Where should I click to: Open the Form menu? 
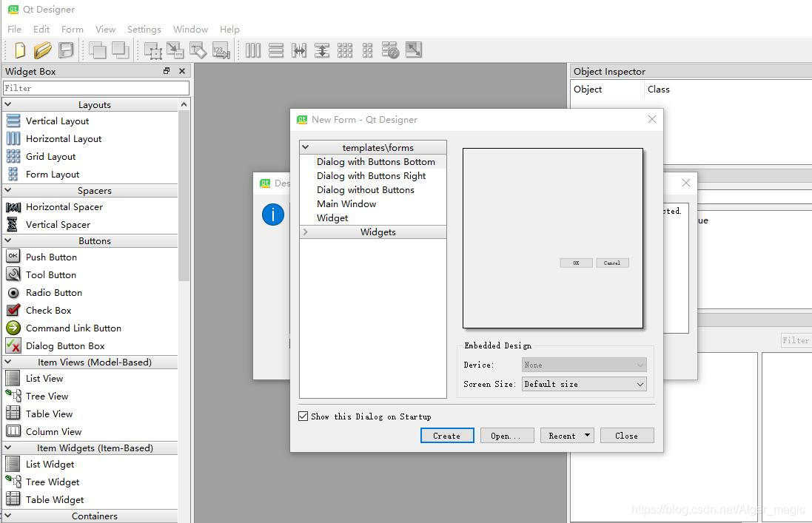pyautogui.click(x=72, y=30)
